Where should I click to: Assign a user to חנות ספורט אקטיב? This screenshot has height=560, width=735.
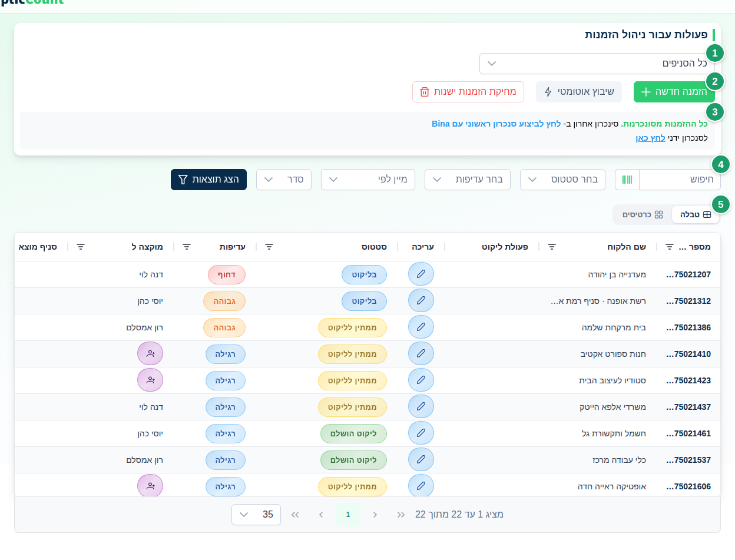click(x=150, y=354)
